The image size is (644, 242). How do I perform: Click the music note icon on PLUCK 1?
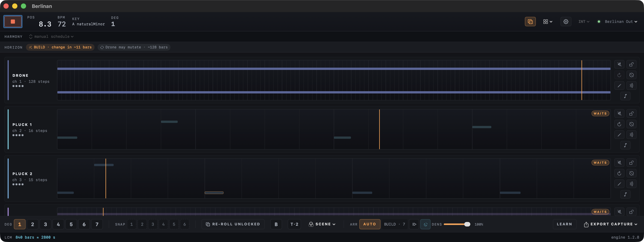(625, 145)
